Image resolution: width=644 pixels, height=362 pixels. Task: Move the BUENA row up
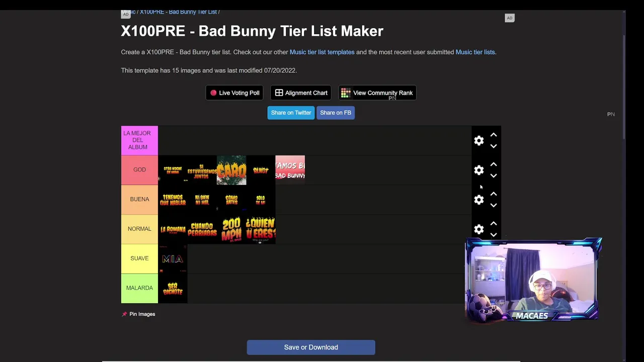[494, 194]
